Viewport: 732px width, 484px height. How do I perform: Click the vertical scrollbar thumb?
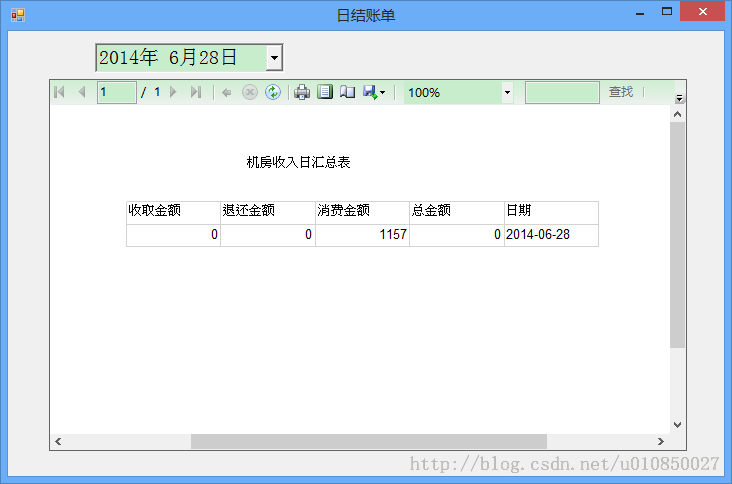pos(677,235)
